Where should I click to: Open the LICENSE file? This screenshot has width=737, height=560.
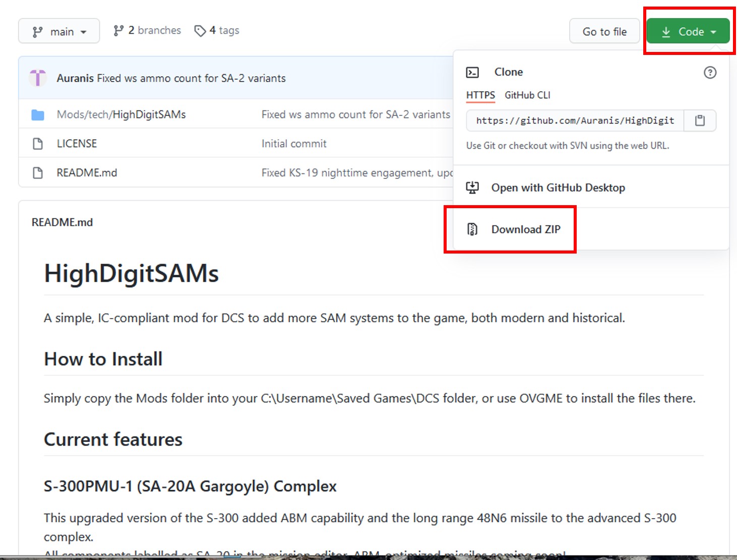click(x=77, y=144)
